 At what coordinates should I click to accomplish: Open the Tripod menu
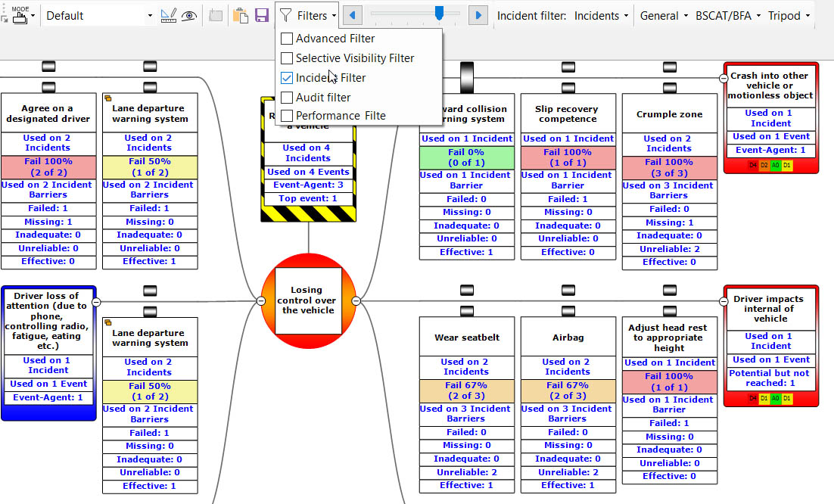click(x=788, y=15)
